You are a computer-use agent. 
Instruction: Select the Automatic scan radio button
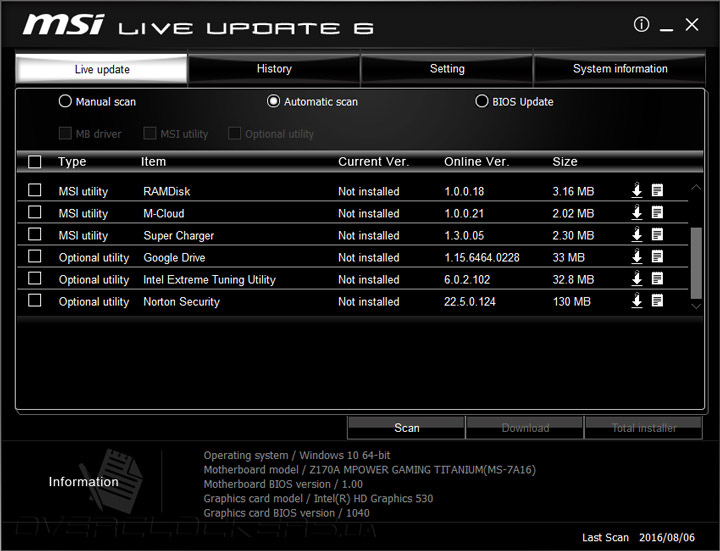pos(273,101)
